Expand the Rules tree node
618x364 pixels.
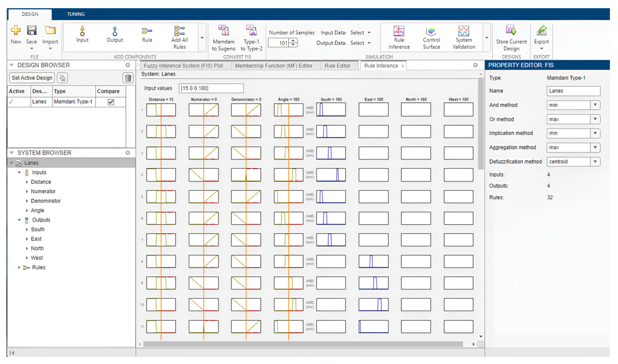click(x=19, y=268)
